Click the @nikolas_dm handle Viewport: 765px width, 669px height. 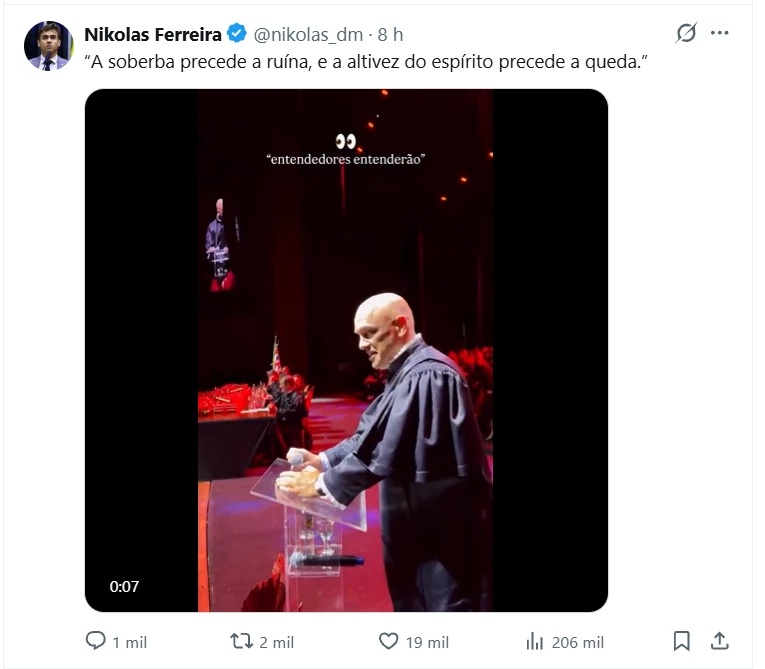308,34
